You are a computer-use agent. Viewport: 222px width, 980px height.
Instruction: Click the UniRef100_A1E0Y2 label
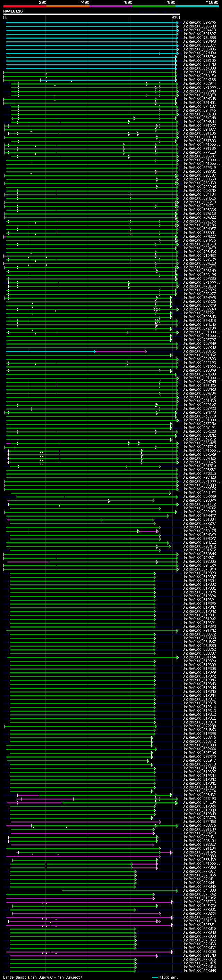pyautogui.click(x=199, y=898)
